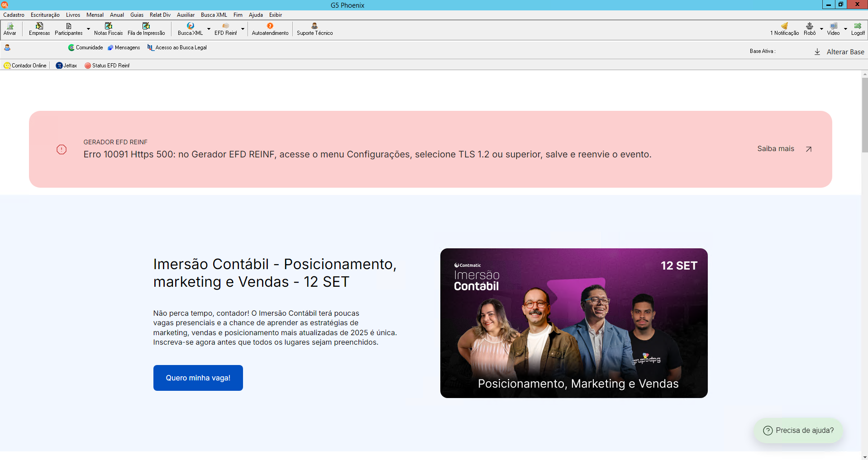Click the Imersão Contábil banner image

[574, 323]
